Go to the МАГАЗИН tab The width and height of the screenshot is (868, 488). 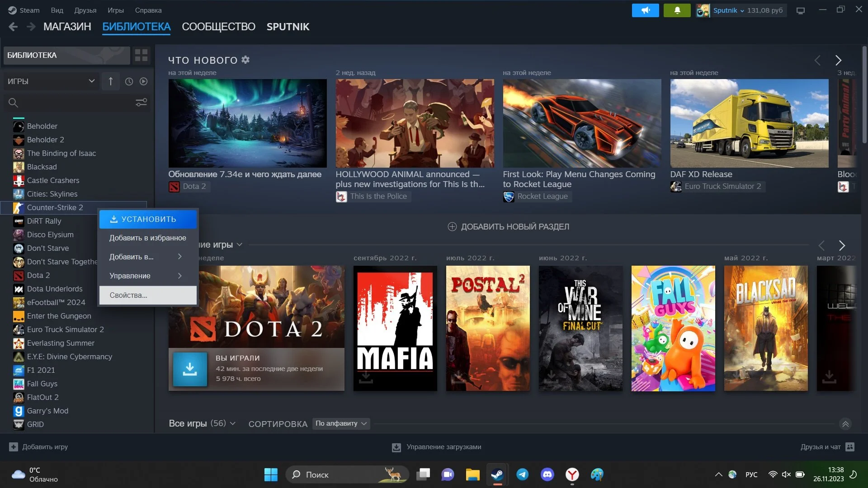tap(67, 27)
